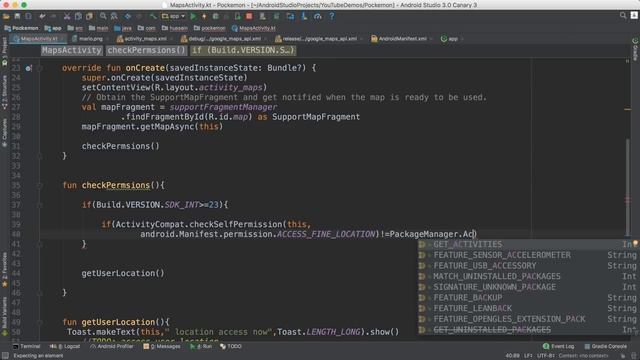Image resolution: width=640 pixels, height=360 pixels.
Task: Click the Copy icon in toolbar
Action: pos(78,16)
